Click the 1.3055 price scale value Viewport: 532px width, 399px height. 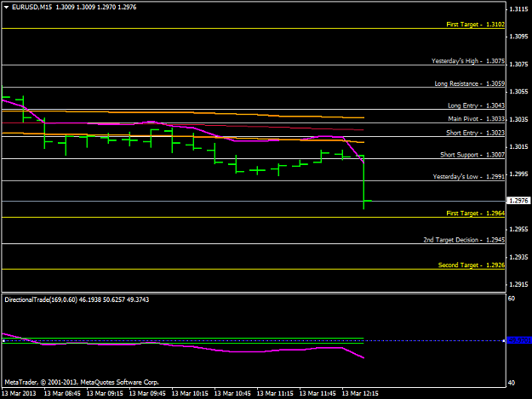coord(518,92)
